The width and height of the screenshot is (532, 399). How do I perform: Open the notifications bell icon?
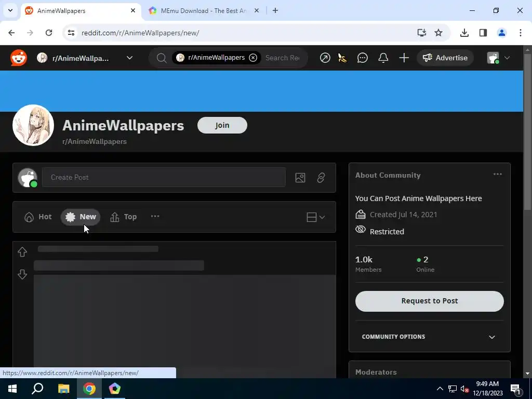coord(383,58)
